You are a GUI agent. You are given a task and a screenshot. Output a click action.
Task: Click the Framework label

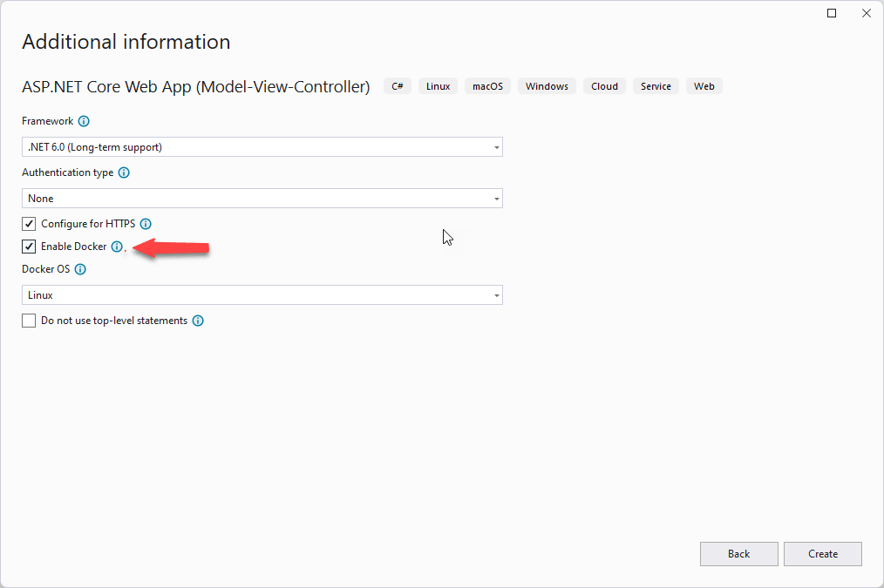47,121
